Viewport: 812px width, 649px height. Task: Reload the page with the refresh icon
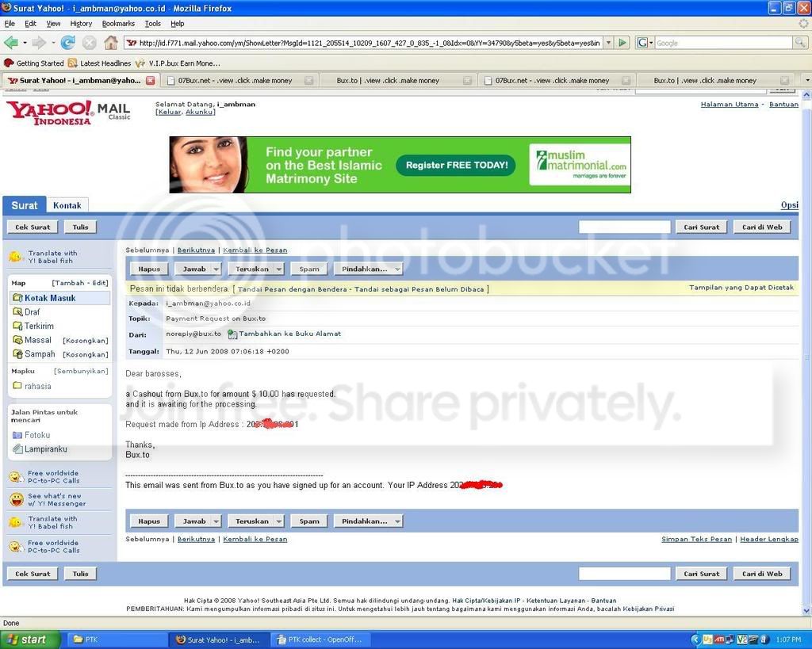[68, 43]
